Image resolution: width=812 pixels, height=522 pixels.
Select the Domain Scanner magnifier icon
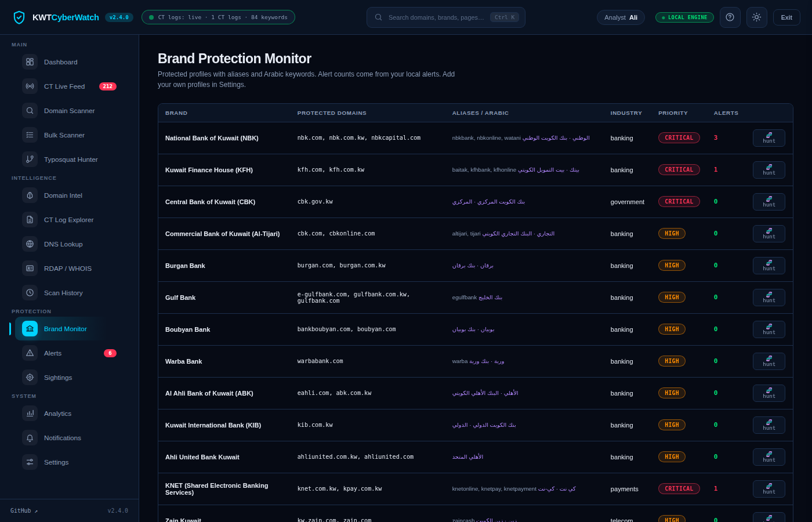click(30, 111)
